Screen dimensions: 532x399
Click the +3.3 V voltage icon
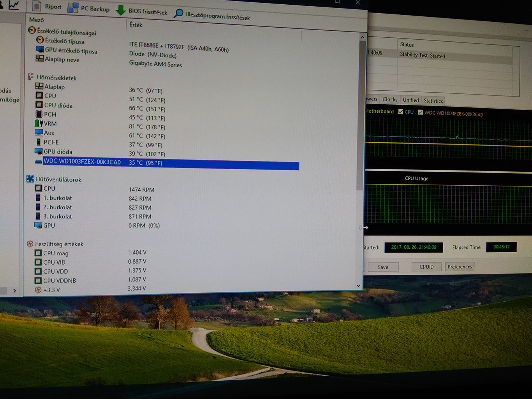pyautogui.click(x=38, y=290)
